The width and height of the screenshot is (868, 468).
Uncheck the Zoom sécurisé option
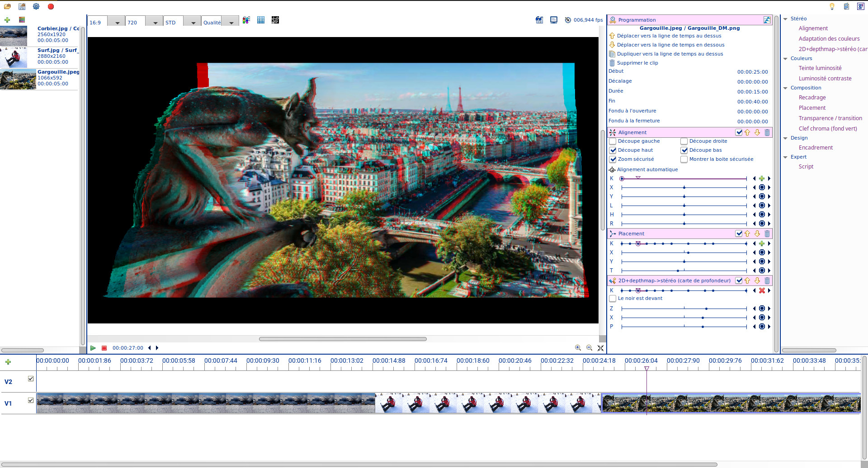(613, 159)
